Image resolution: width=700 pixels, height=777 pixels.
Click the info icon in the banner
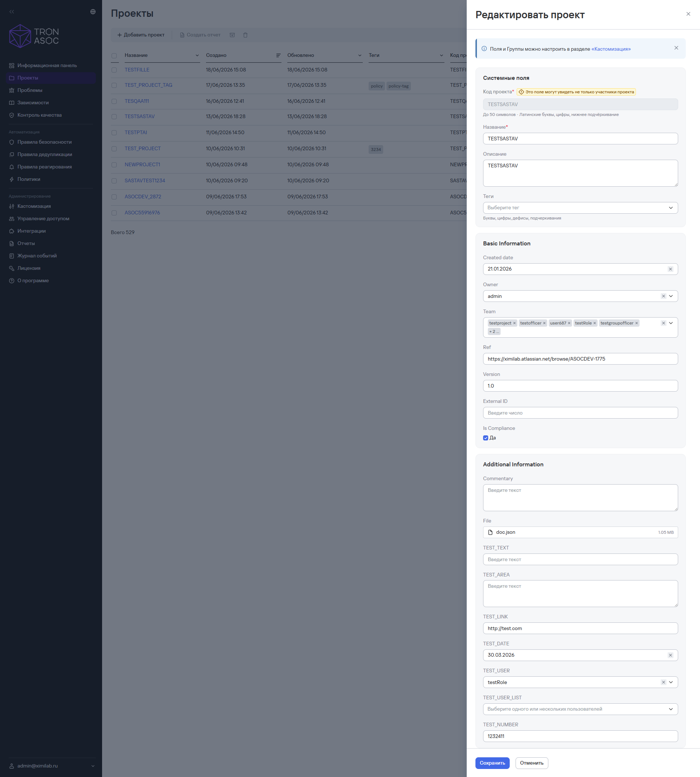[x=484, y=49]
